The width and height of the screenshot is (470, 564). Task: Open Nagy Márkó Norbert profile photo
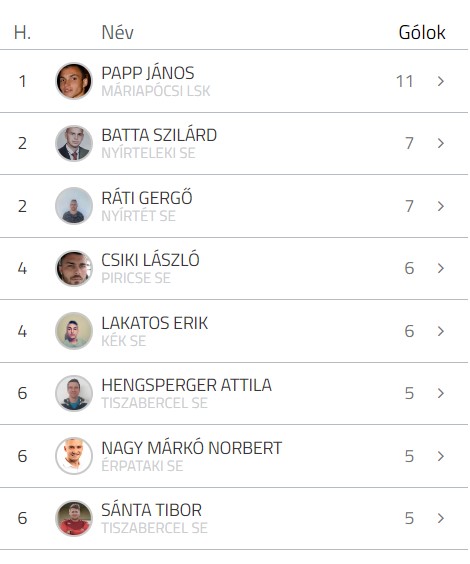(74, 456)
